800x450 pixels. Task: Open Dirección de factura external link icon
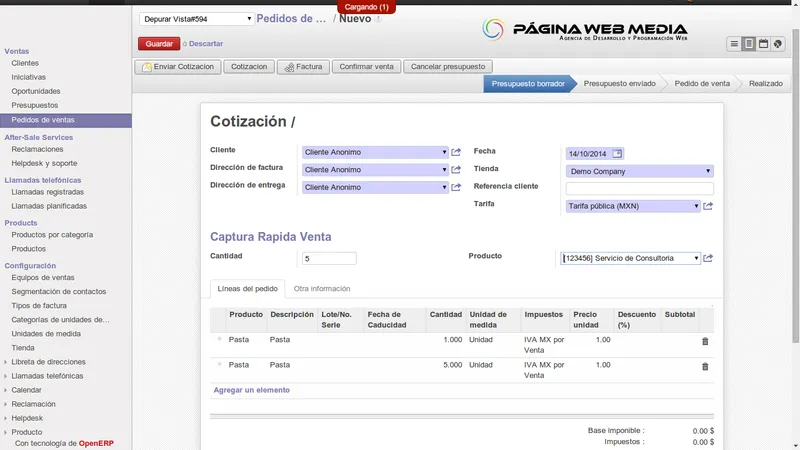click(456, 169)
